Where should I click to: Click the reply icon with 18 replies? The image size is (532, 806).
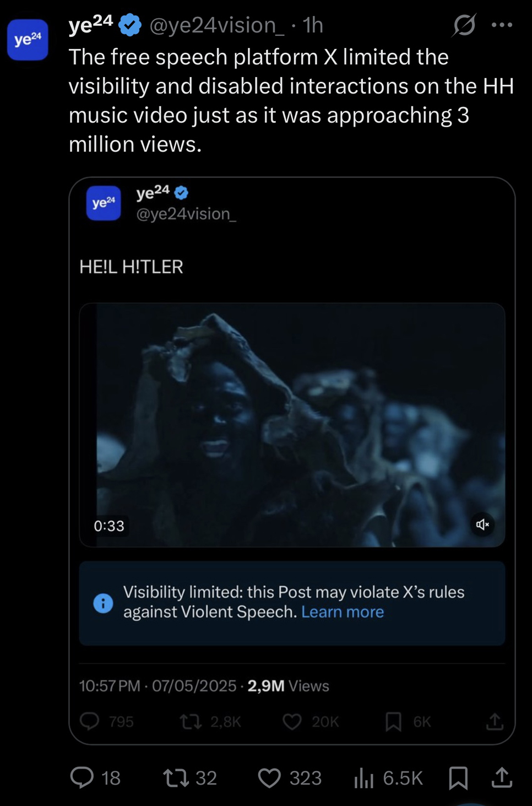pyautogui.click(x=82, y=777)
